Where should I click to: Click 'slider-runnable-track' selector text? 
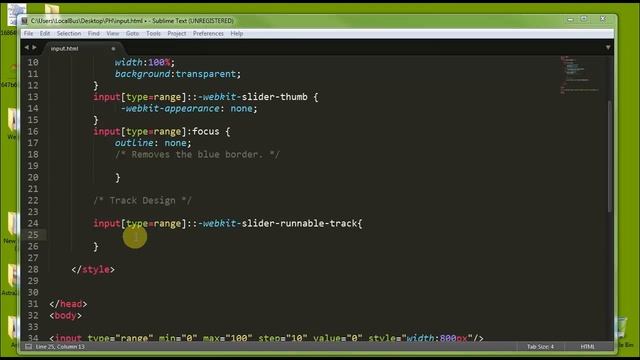(299, 223)
